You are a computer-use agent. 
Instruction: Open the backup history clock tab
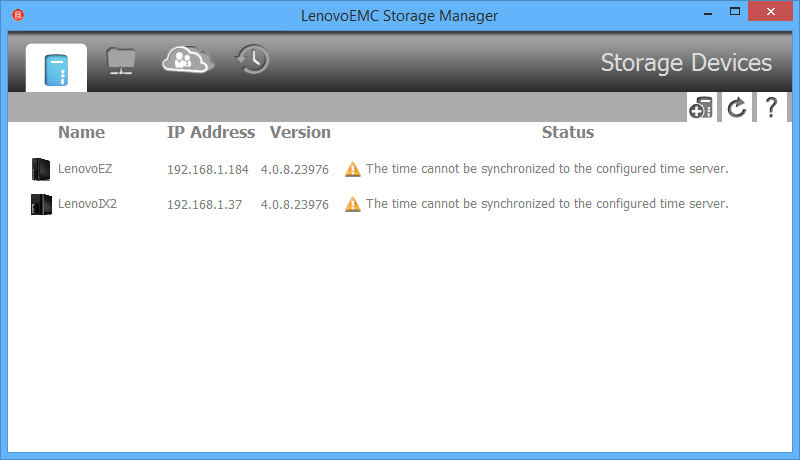[x=252, y=60]
